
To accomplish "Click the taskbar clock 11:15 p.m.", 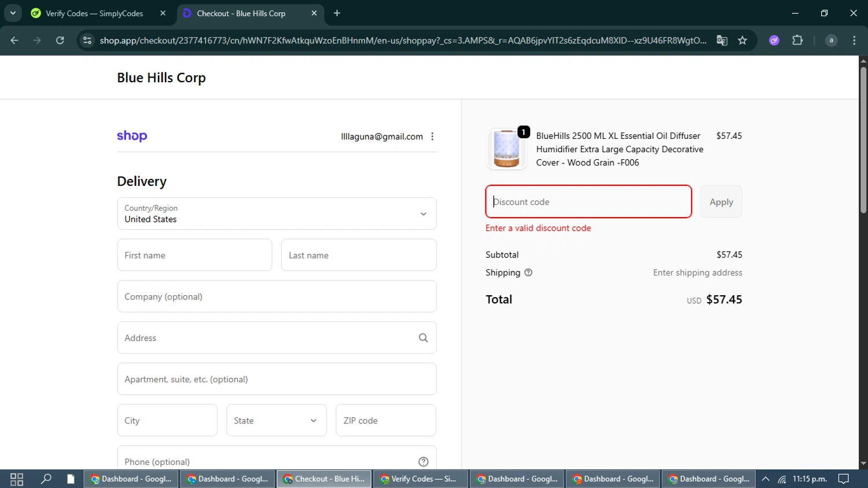I will 810,479.
